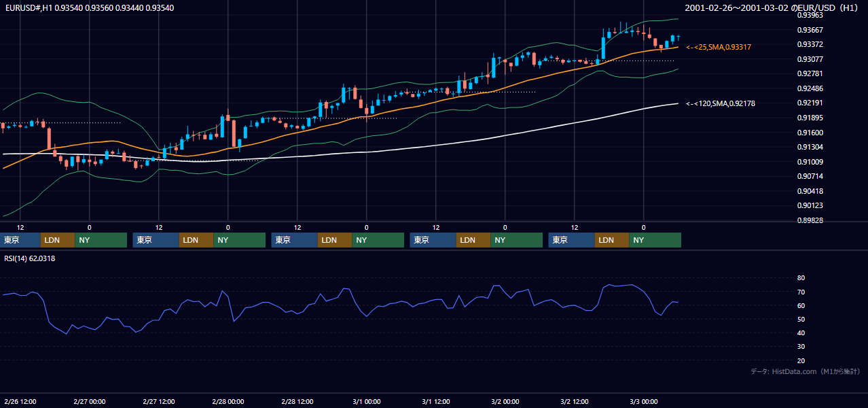The image size is (868, 408).
Task: Click price axis value 0.92486
Action: click(810, 88)
